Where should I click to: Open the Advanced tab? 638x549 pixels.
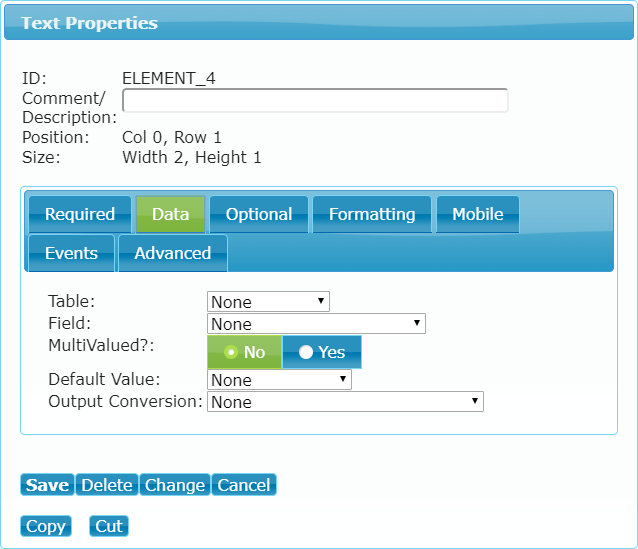coord(173,253)
